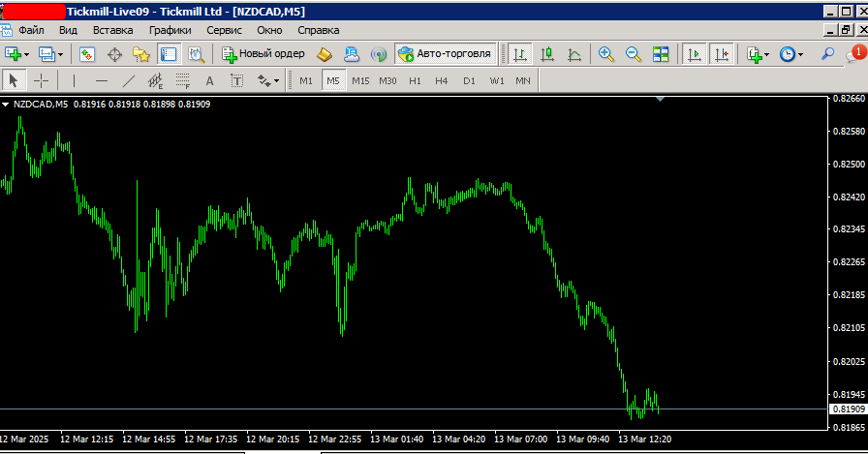Open the periods clock icon
The height and width of the screenshot is (454, 868).
788,53
